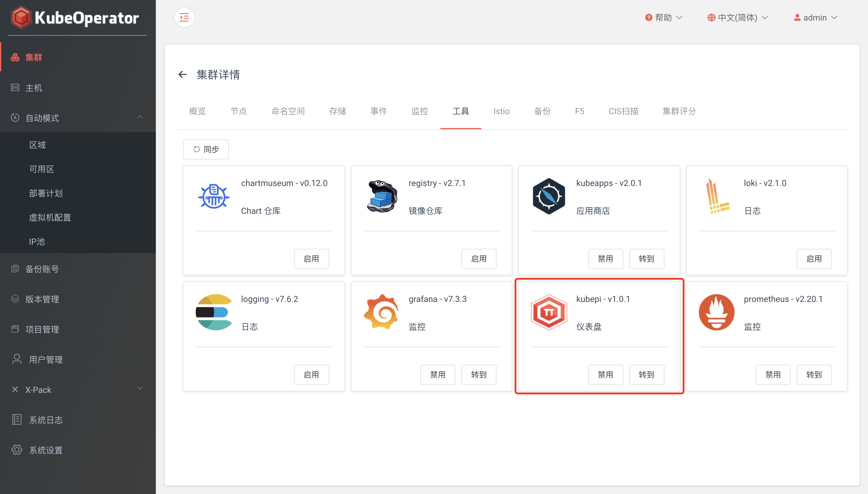Enable logging with 启用 button
This screenshot has width=868, height=494.
[311, 374]
